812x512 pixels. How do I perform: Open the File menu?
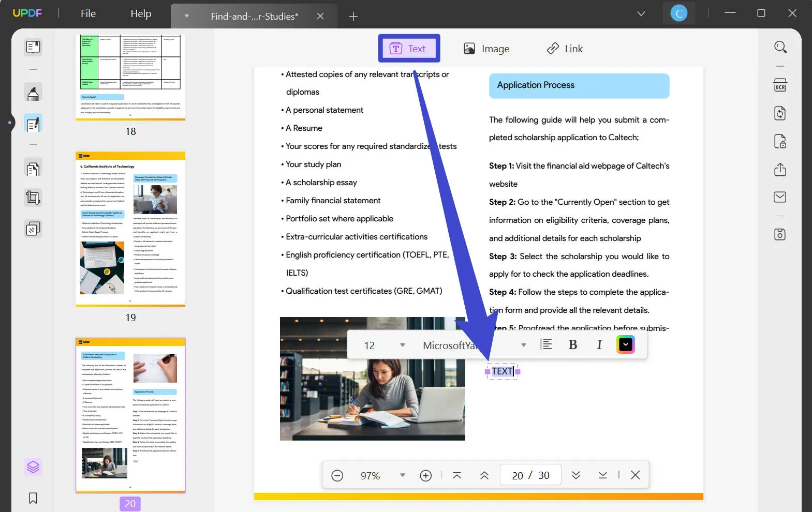[x=88, y=14]
